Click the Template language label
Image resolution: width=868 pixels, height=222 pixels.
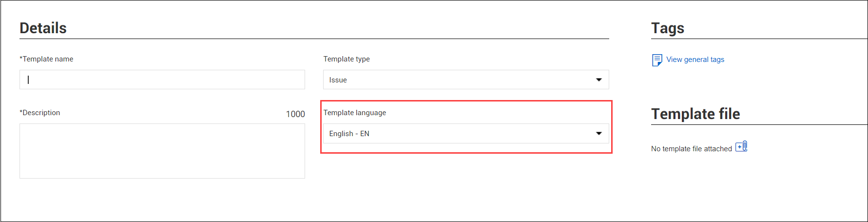(355, 113)
